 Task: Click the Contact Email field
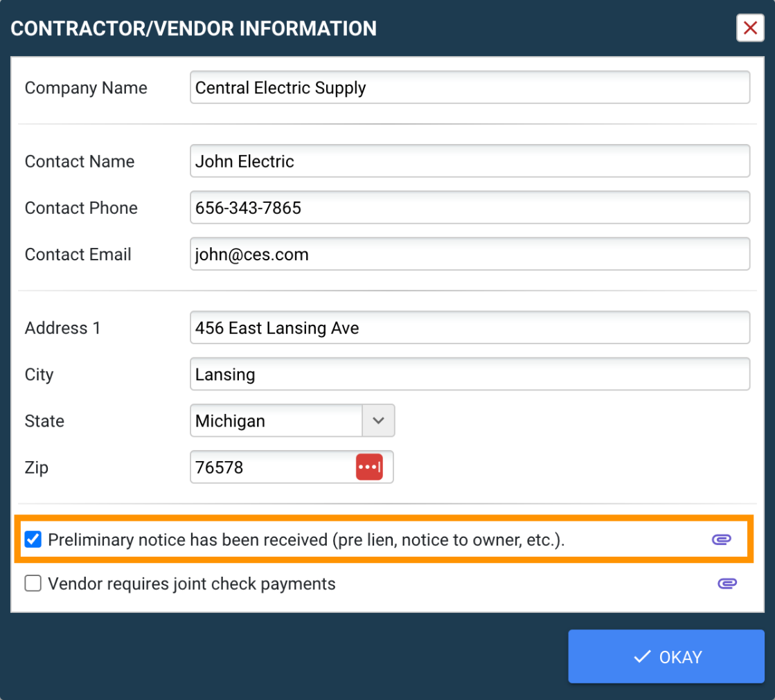470,254
